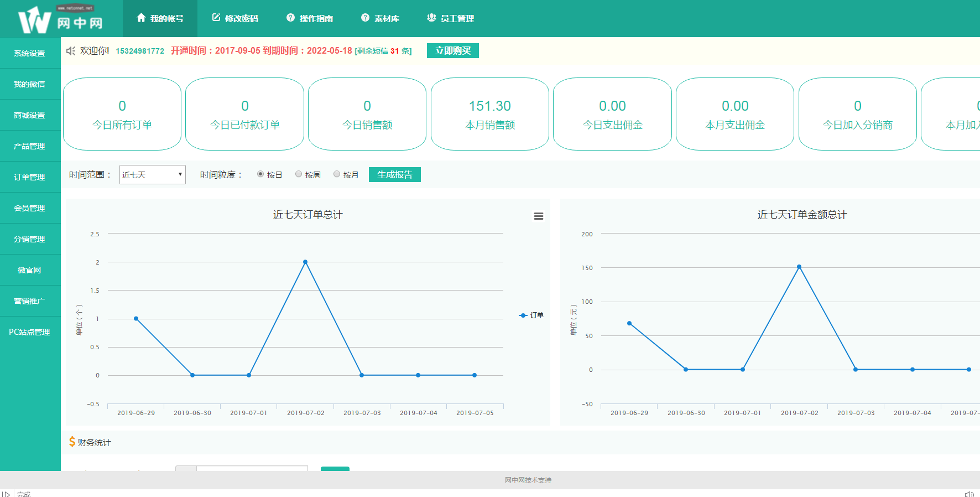This screenshot has width=980, height=497.
Task: Click the 网中网 logo
Action: tap(60, 19)
